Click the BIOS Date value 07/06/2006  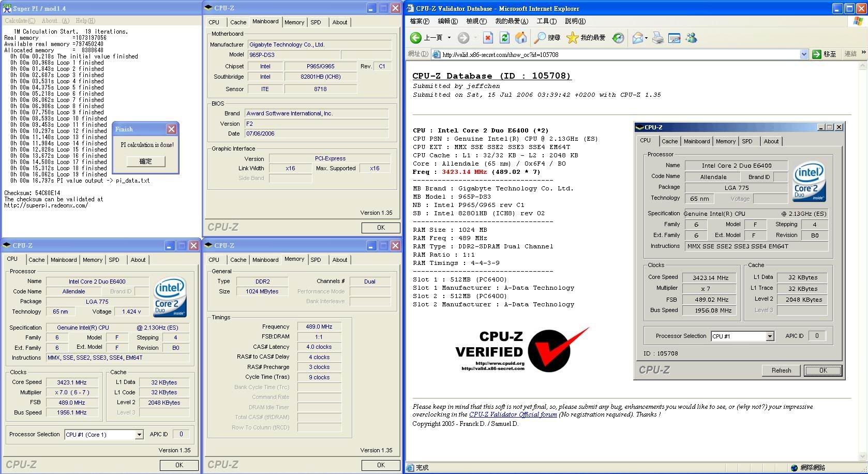(x=317, y=134)
